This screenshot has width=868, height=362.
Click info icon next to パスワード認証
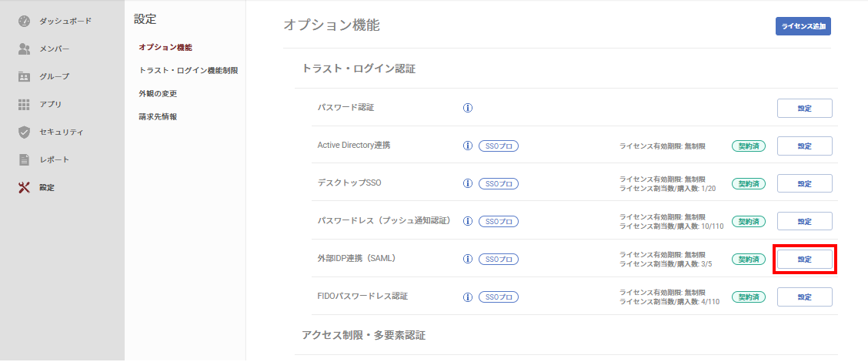point(467,108)
